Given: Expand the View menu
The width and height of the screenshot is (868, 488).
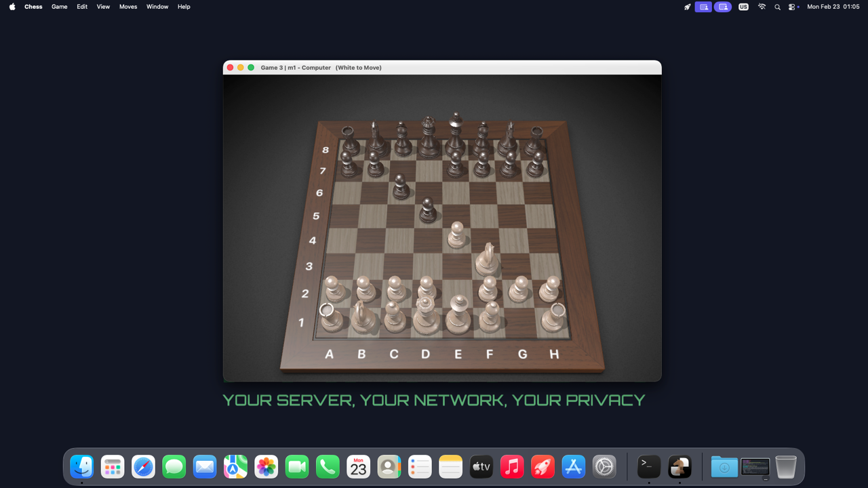Looking at the screenshot, I should tap(103, 7).
